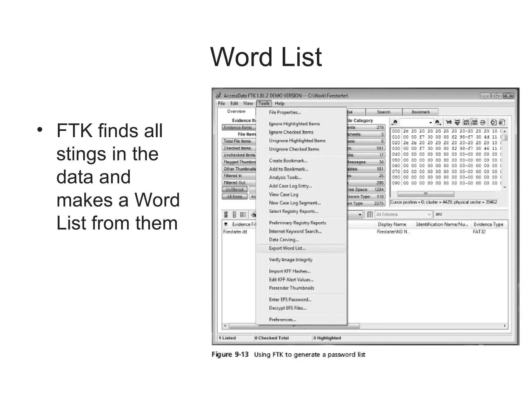Toggle the All Items button

pos(235,197)
